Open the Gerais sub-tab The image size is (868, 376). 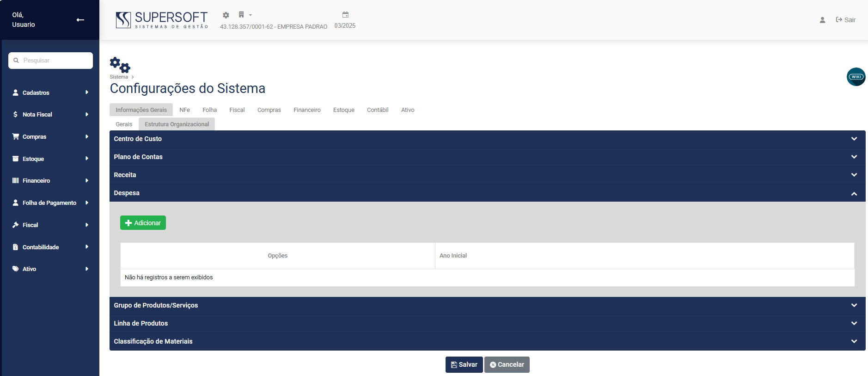click(x=124, y=124)
